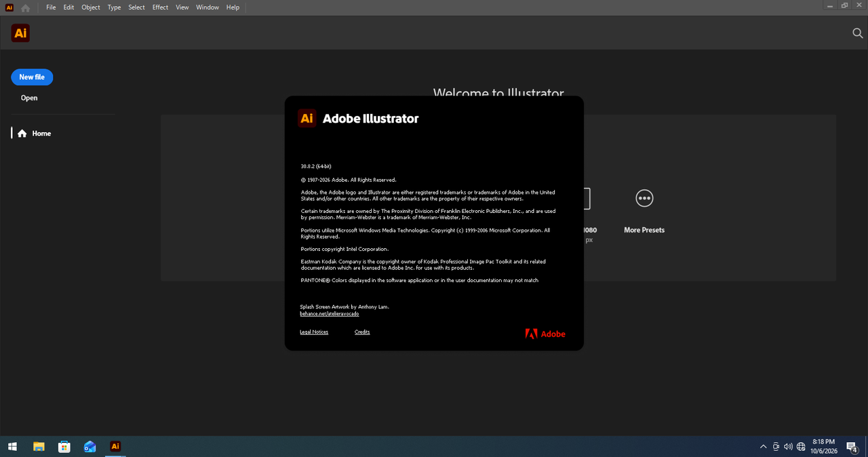Viewport: 868px width, 457px height.
Task: Close the Illustrator window
Action: [860, 5]
